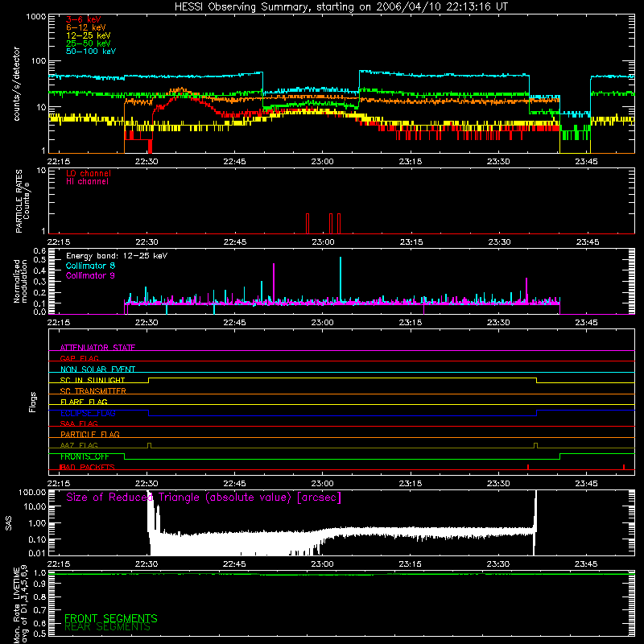Click the PARTICLE_FLAG label
This screenshot has width=644, height=644.
90,434
